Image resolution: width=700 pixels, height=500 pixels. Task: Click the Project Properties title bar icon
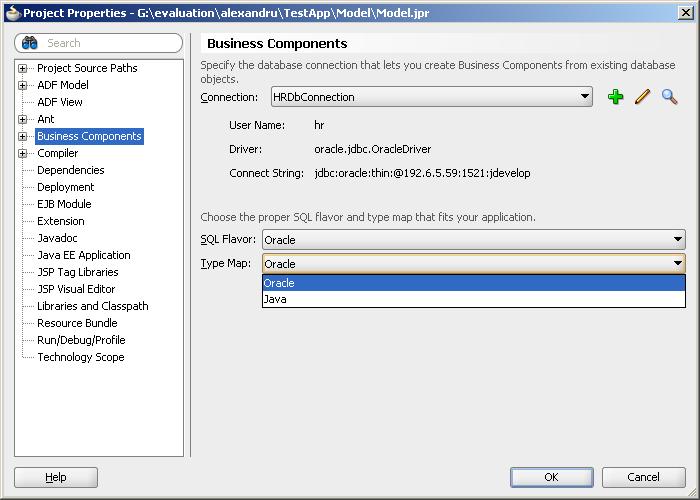(x=13, y=12)
